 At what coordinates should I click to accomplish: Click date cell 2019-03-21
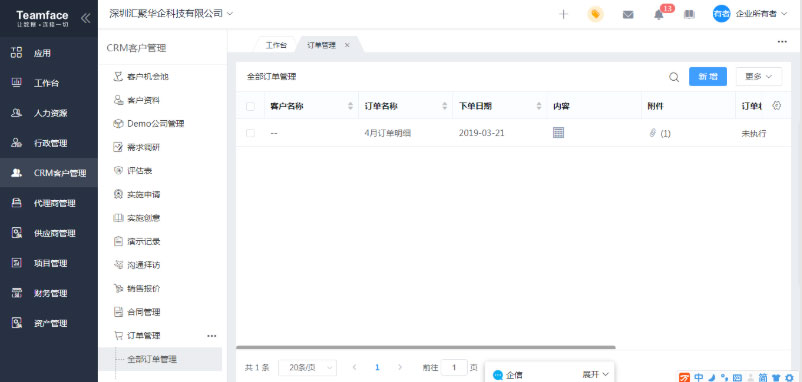click(481, 133)
